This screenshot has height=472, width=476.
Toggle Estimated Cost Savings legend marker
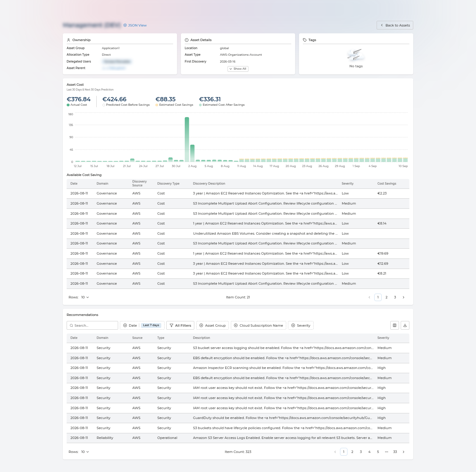click(157, 105)
